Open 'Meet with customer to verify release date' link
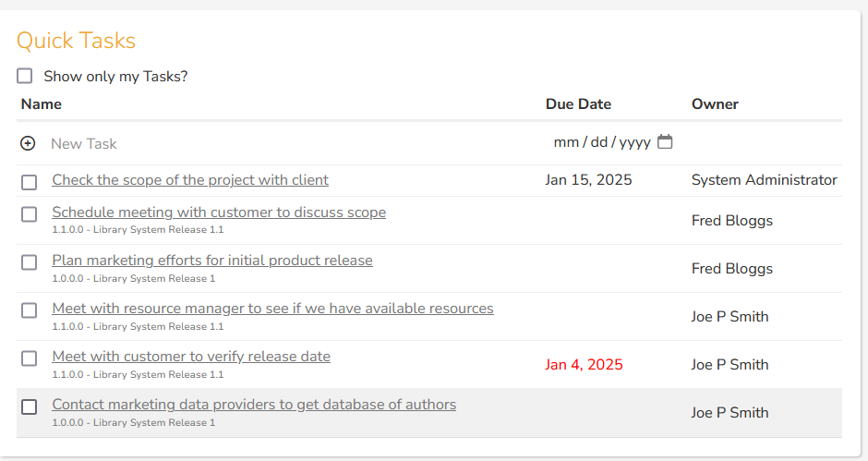 191,357
